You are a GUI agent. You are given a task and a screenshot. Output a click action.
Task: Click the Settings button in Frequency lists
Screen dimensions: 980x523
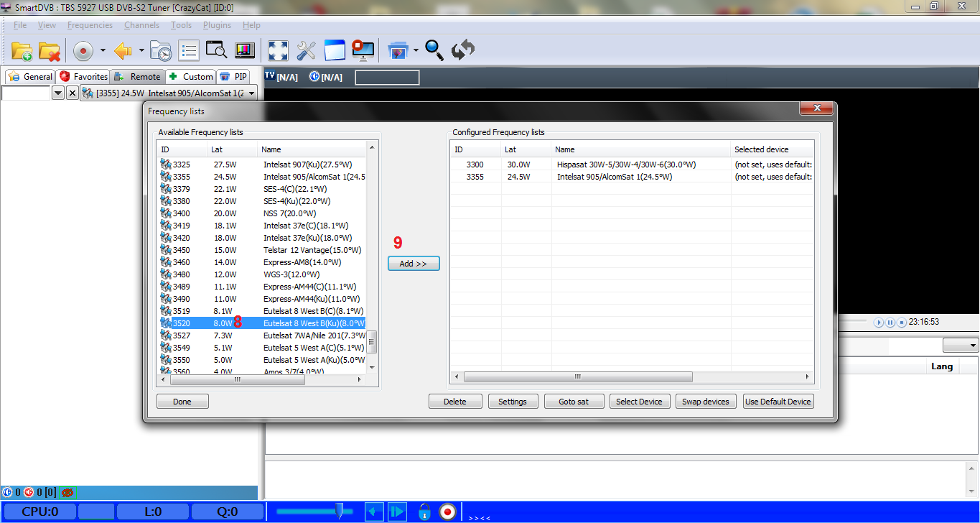[x=513, y=402]
